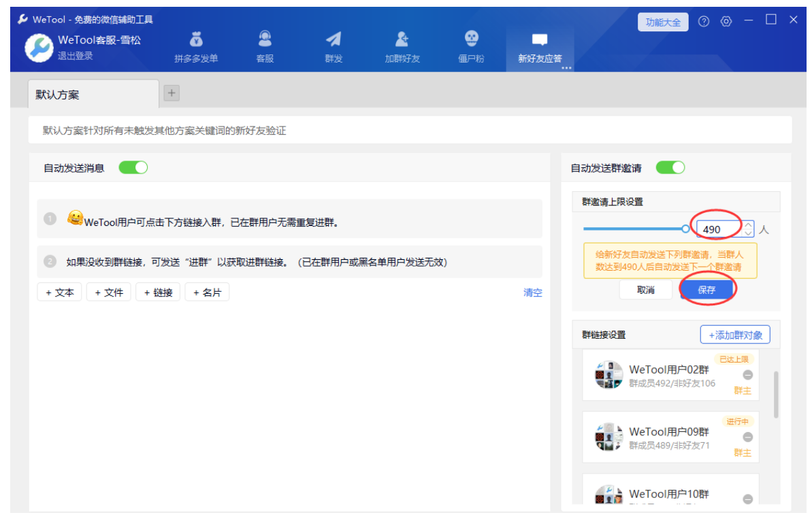
Task: Click the + 名片 button
Action: coord(207,293)
